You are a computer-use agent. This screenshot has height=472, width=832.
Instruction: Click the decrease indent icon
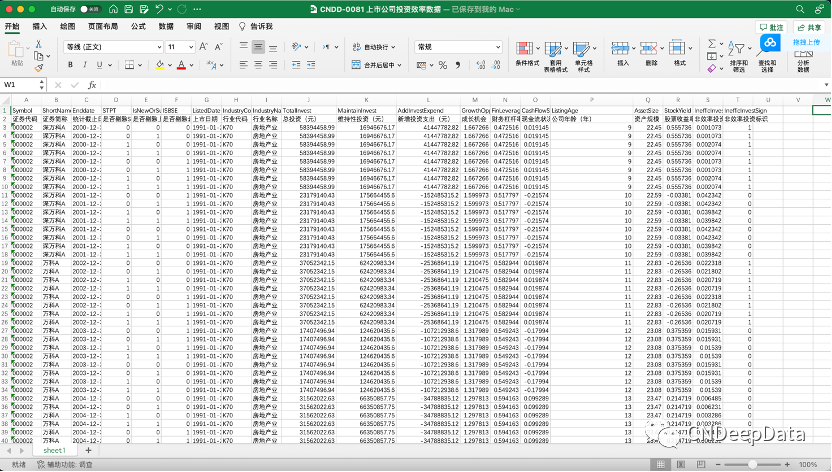pos(296,65)
